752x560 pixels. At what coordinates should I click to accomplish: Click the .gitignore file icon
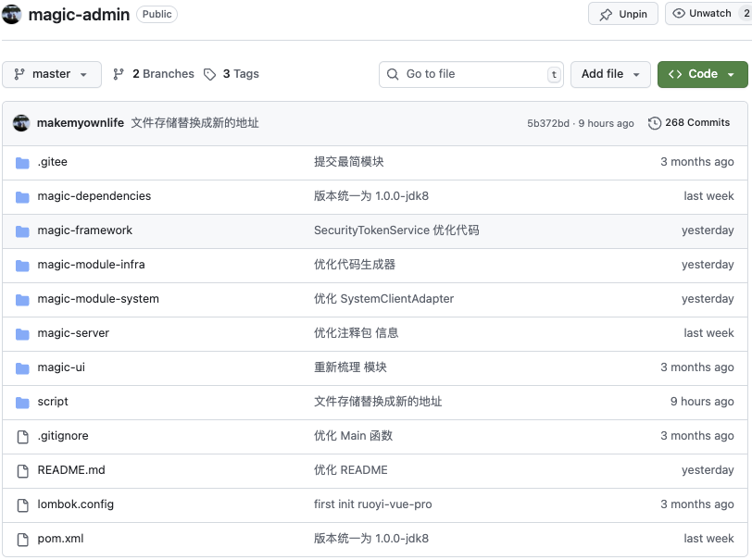22,436
